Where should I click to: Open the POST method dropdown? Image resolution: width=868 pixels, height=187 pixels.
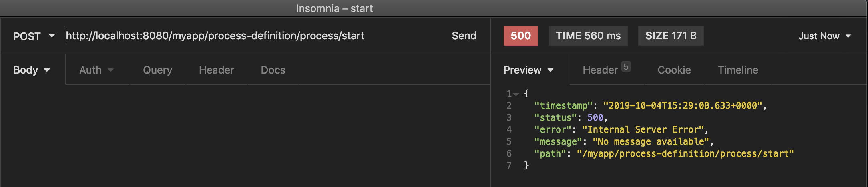coord(34,36)
